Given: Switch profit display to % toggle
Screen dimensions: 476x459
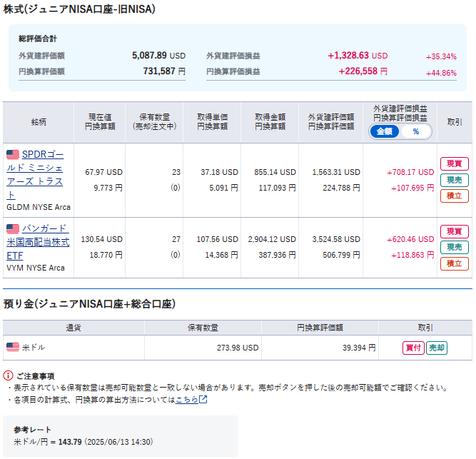Looking at the screenshot, I should point(415,132).
